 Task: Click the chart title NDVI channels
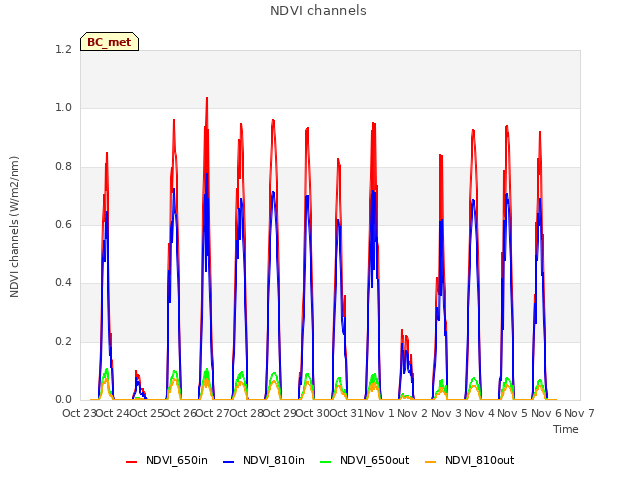(x=318, y=11)
